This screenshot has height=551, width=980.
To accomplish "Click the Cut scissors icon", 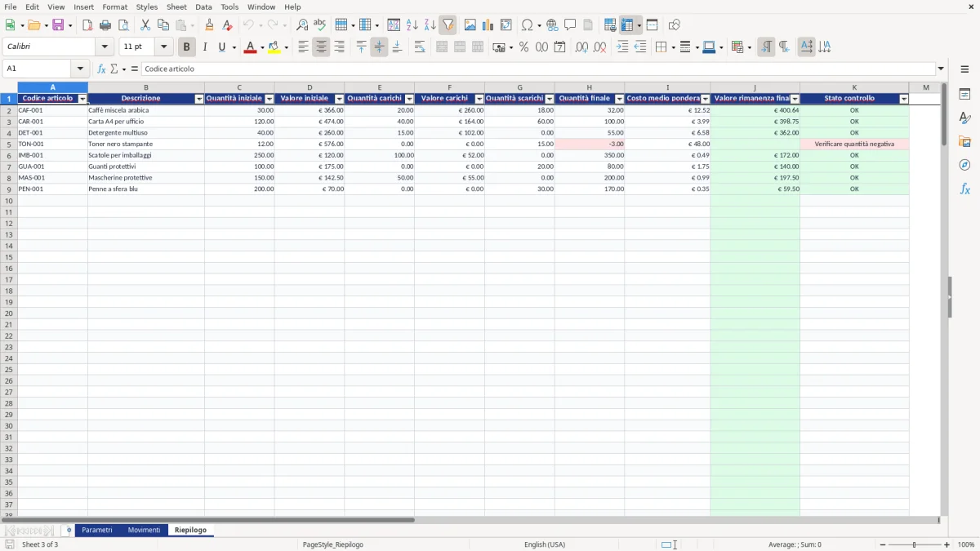I will 145,25.
